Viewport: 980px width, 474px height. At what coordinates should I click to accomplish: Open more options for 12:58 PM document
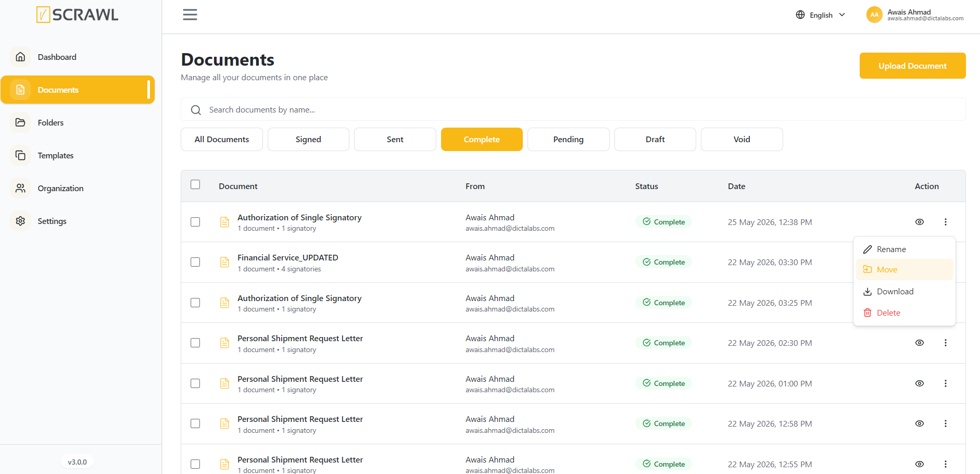[946, 423]
